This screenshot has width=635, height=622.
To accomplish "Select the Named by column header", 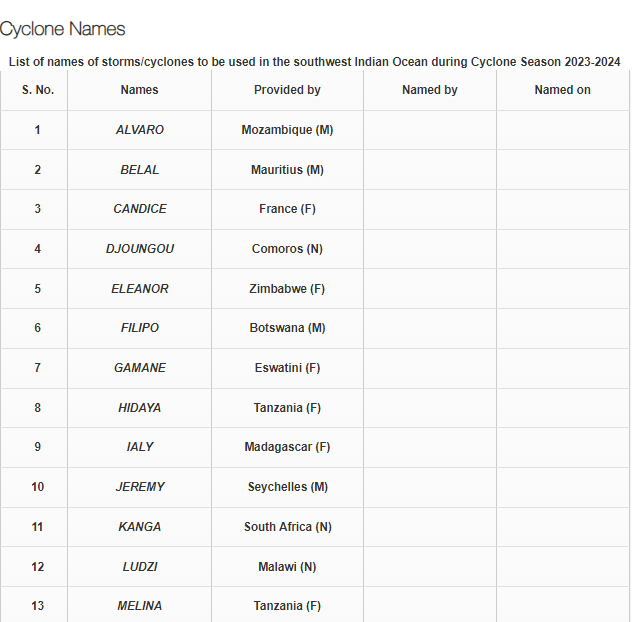I will (429, 90).
